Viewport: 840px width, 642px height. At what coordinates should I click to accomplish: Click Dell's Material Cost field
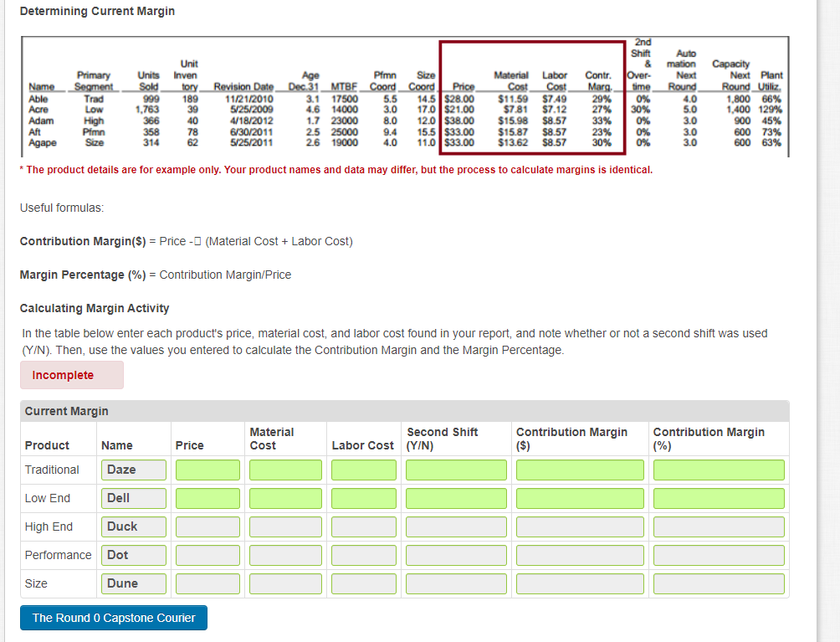285,498
